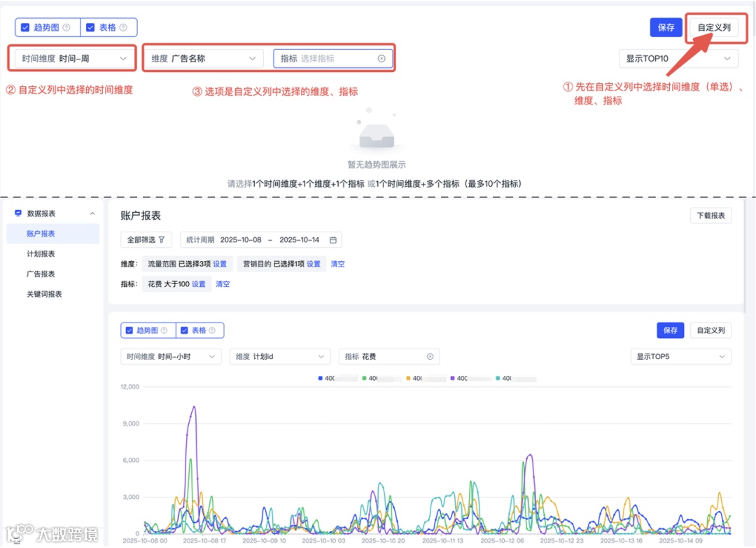Toggle the purple legend series swatch
Viewport: 756px width, 548px height.
[452, 379]
